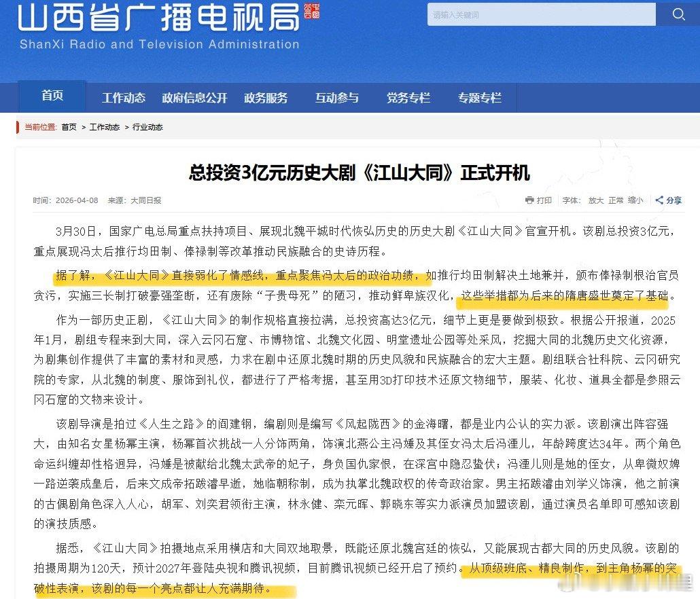Open the 工作动态 menu
The width and height of the screenshot is (700, 599).
point(123,97)
